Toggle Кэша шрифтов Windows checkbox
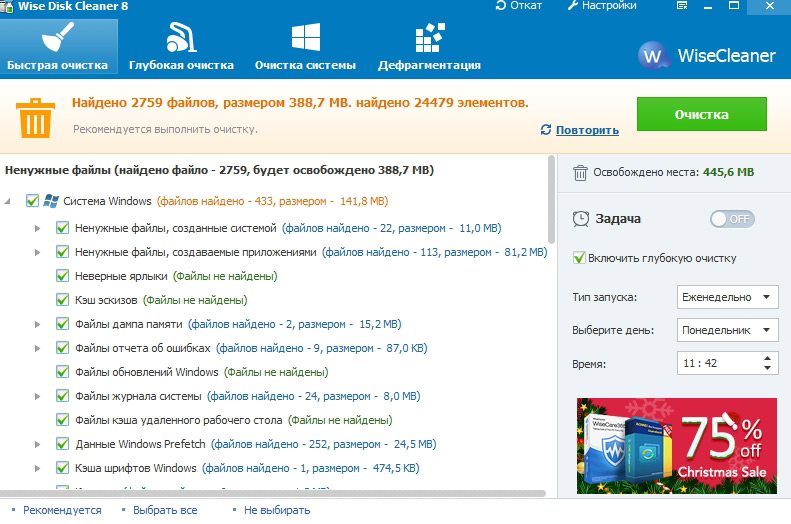Image resolution: width=791 pixels, height=524 pixels. (x=63, y=468)
